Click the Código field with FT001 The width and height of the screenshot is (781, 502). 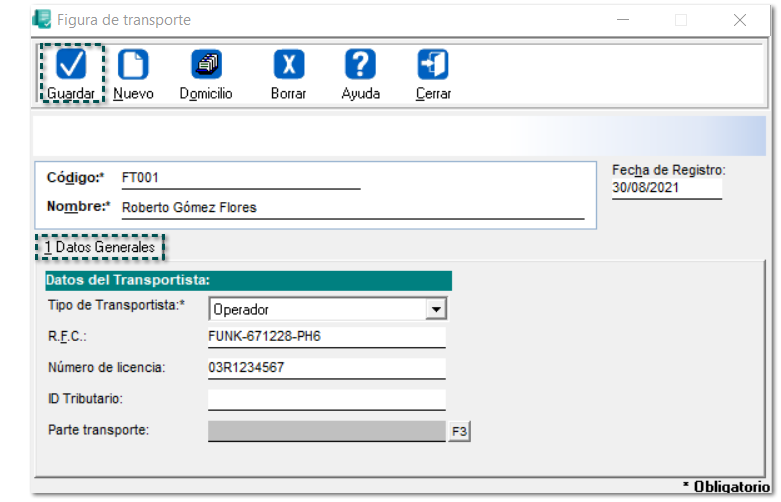(239, 178)
